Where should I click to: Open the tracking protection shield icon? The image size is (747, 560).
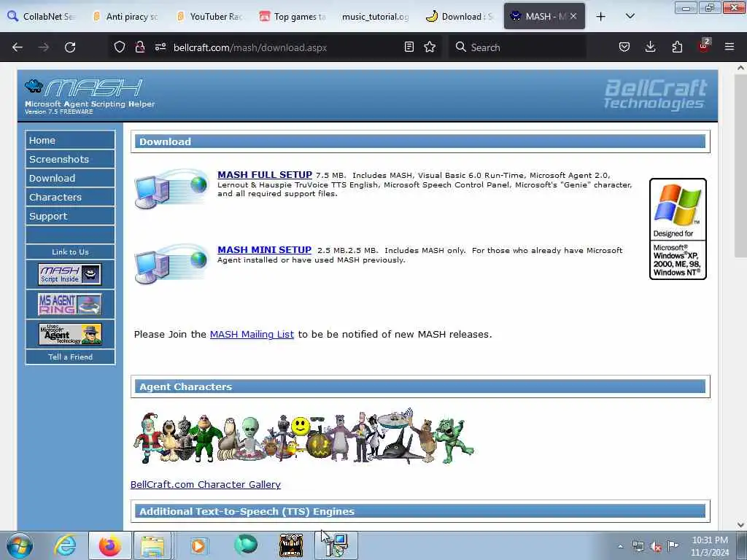120,47
